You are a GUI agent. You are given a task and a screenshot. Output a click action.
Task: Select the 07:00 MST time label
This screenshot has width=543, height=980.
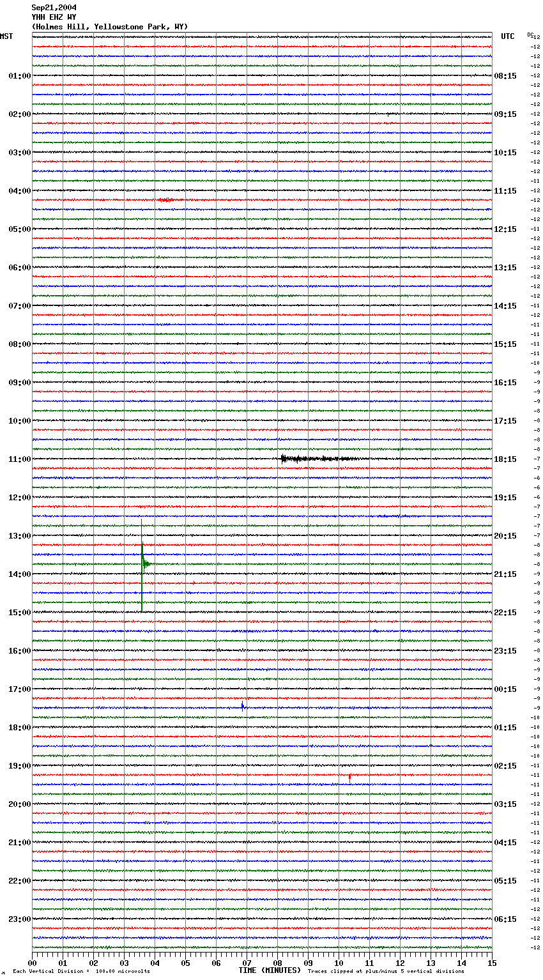pyautogui.click(x=20, y=306)
